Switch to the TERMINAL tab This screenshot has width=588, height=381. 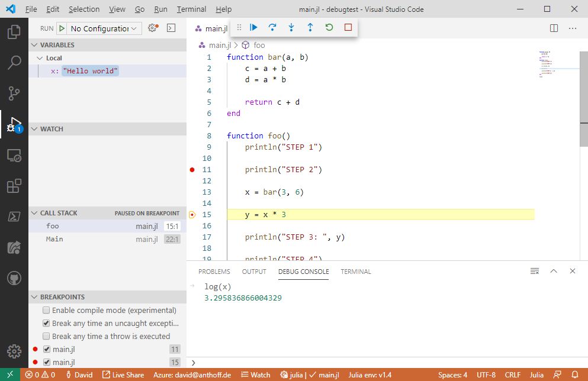tap(355, 272)
